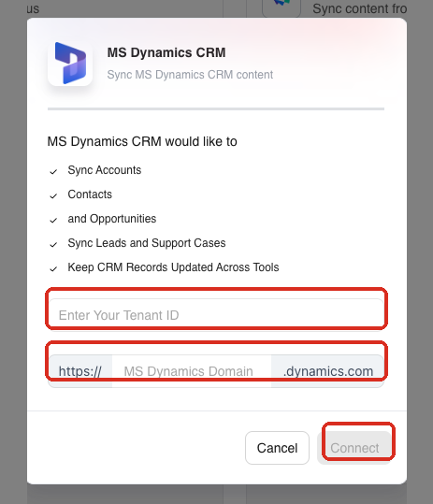Click the 'MS Dynamics CRM' dialog title

[x=166, y=52]
